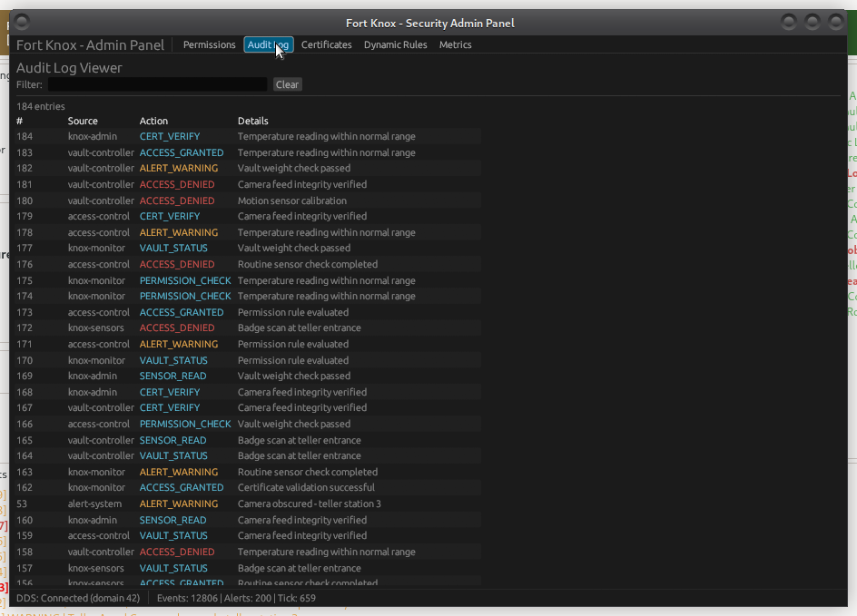Screen dimensions: 857x616
Task: Check the DDS Connected status indicator
Action: point(78,598)
